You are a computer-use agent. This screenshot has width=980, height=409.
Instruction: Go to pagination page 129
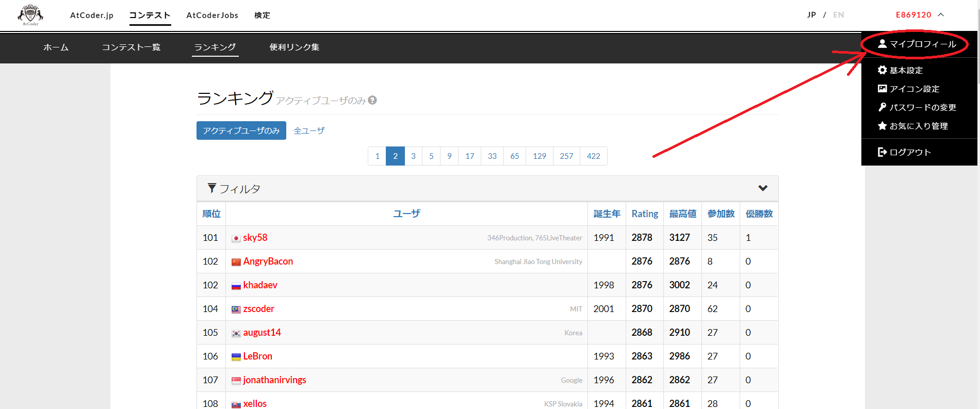540,156
